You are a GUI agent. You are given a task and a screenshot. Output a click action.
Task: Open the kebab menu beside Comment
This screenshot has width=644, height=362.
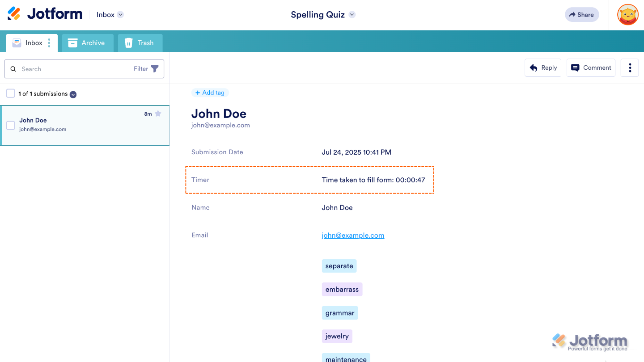coord(629,67)
